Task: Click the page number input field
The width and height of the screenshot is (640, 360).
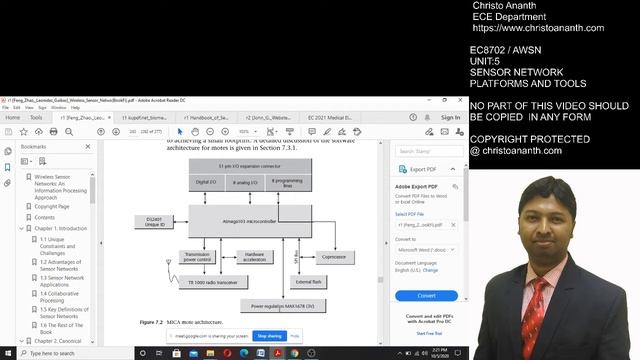Action: coord(132,131)
